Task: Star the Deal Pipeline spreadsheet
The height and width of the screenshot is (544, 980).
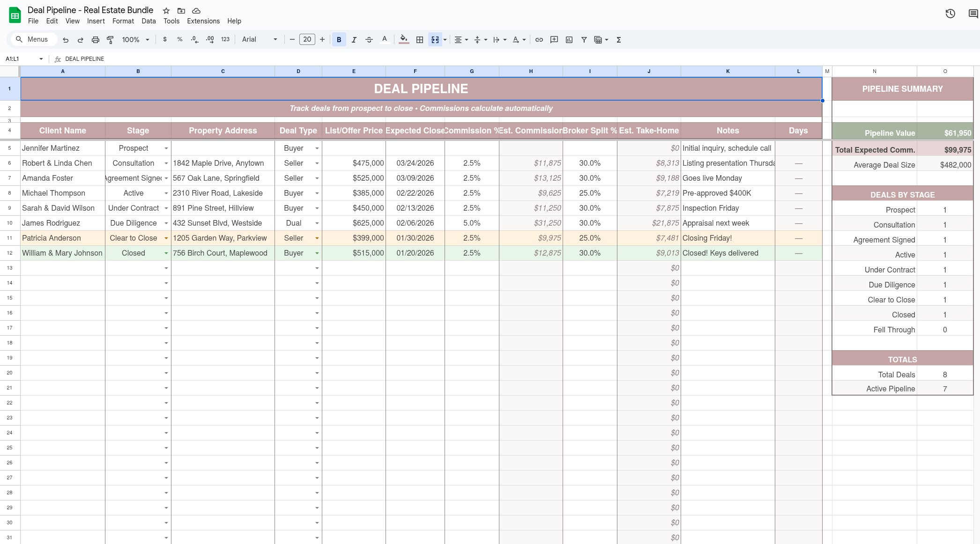Action: click(x=165, y=10)
